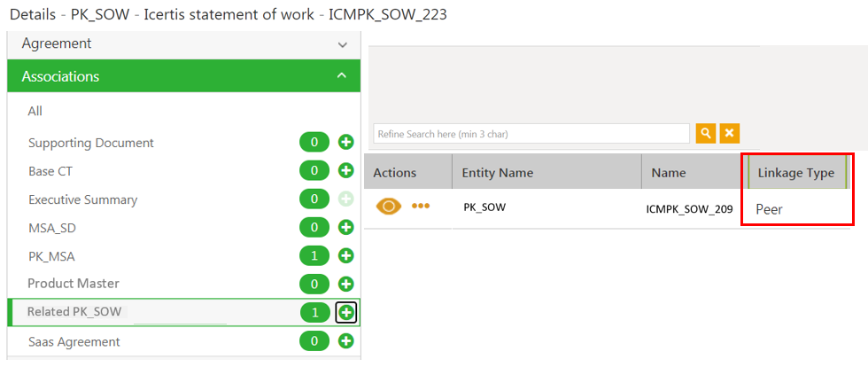Sort by the Entity Name column header

click(497, 173)
